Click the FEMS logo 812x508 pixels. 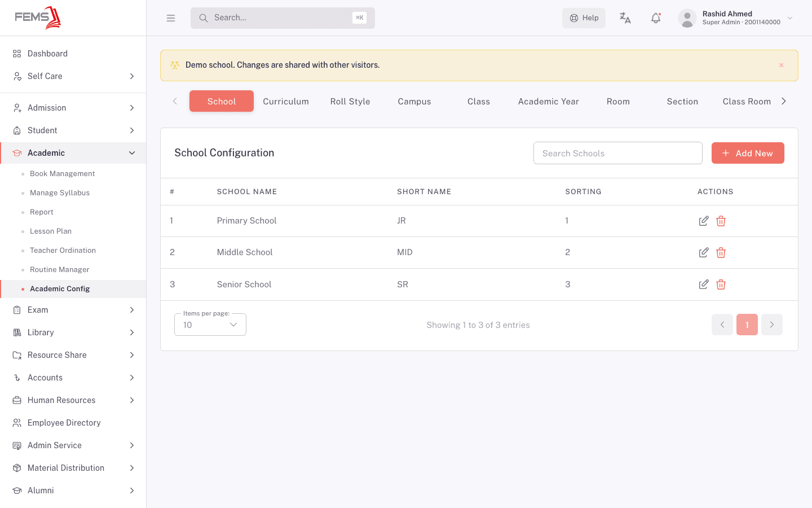[x=38, y=17]
